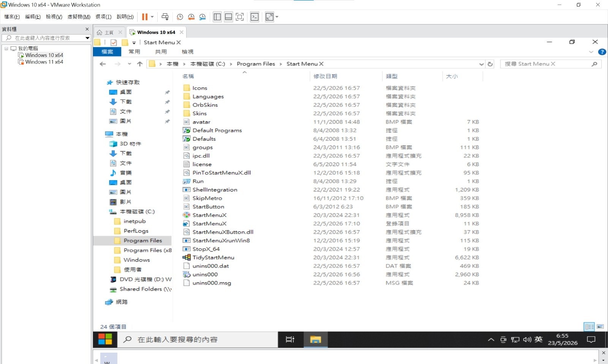Image resolution: width=608 pixels, height=364 pixels.
Task: Select the StartMenuX application icon
Action: [x=187, y=215]
